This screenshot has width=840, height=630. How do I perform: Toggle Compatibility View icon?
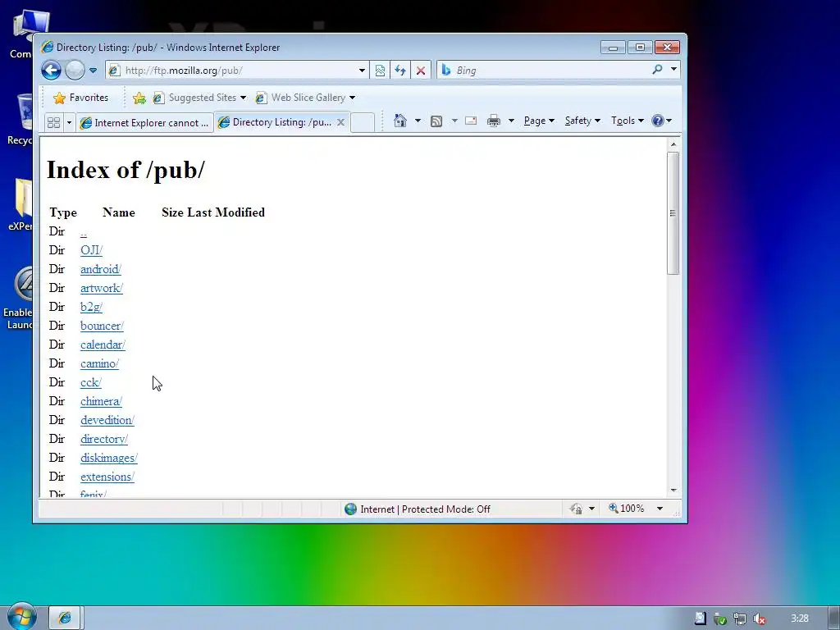click(x=380, y=71)
